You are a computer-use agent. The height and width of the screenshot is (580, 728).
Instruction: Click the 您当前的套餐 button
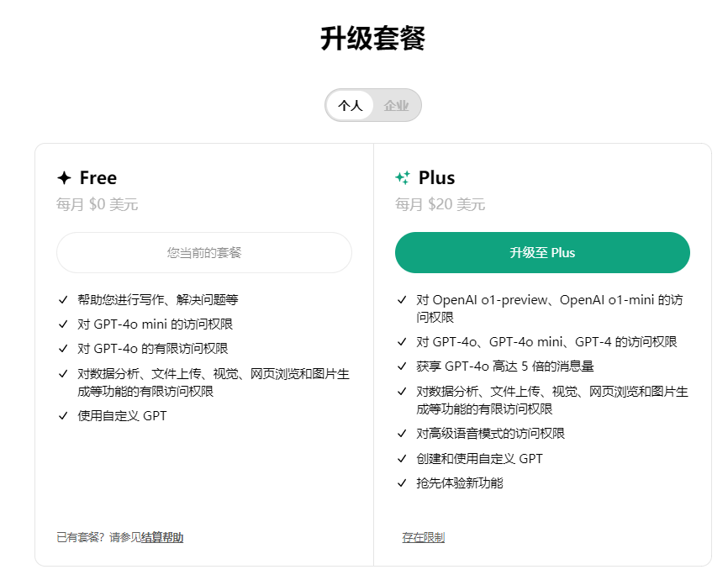pos(204,252)
